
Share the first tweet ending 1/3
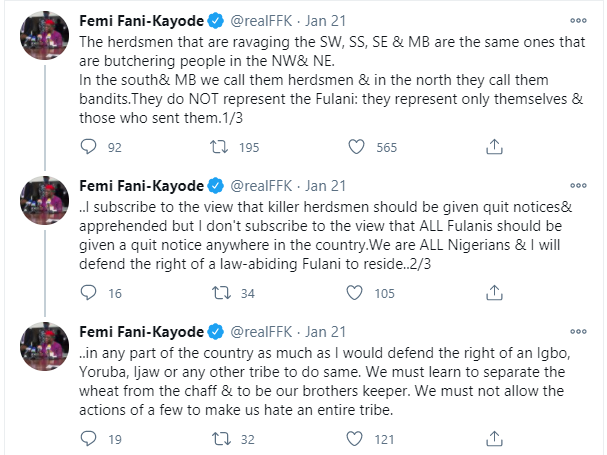(492, 148)
